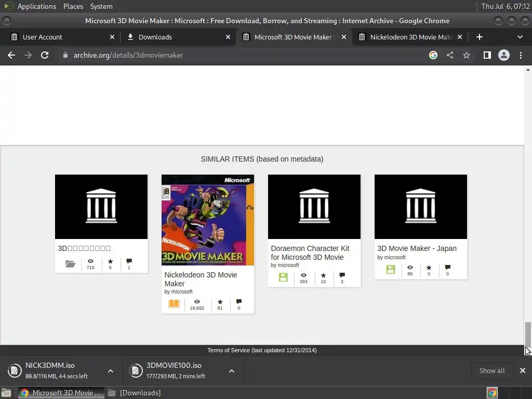The height and width of the screenshot is (399, 532).
Task: Click show desktop icon in bottom panel
Action: 6,393
